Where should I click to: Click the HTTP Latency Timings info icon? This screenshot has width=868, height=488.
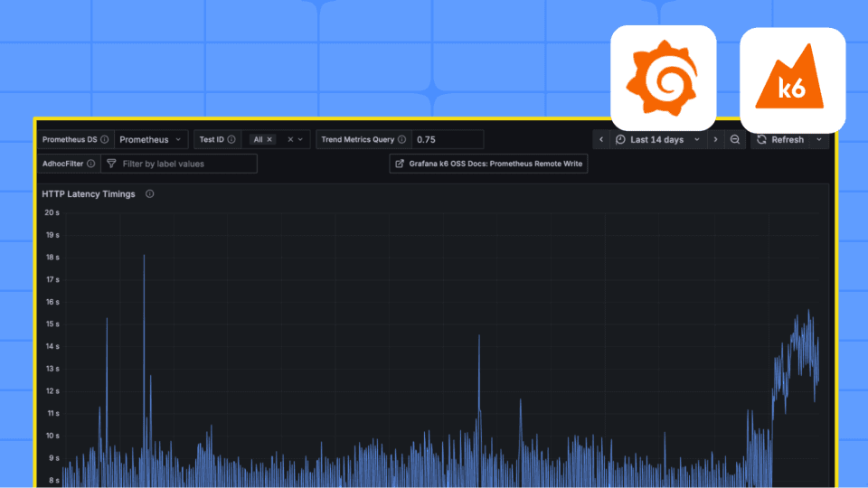tap(149, 193)
